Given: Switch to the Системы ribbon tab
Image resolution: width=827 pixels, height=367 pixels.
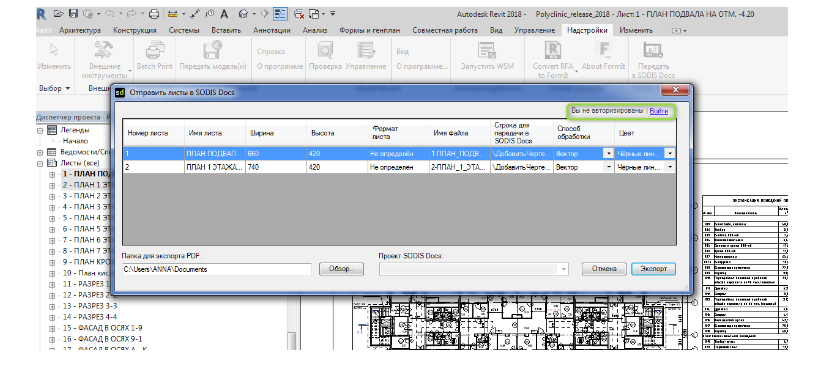Looking at the screenshot, I should pyautogui.click(x=184, y=31).
